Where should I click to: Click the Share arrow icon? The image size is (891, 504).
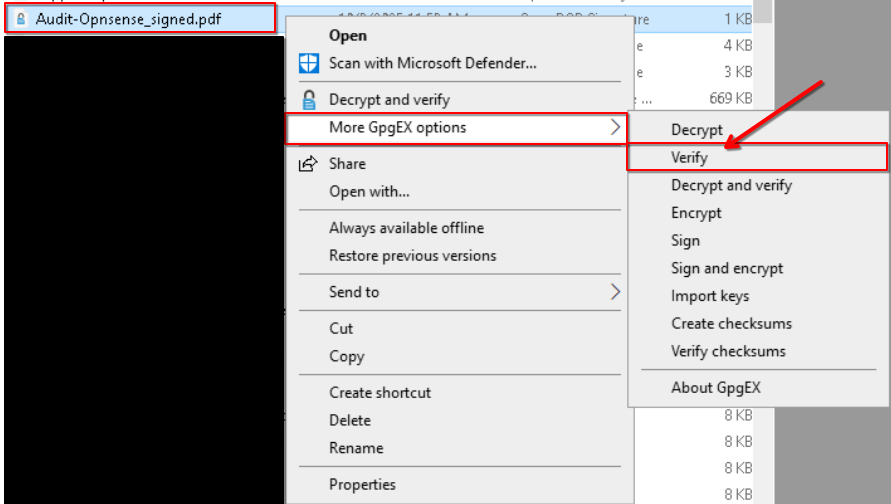click(x=309, y=164)
